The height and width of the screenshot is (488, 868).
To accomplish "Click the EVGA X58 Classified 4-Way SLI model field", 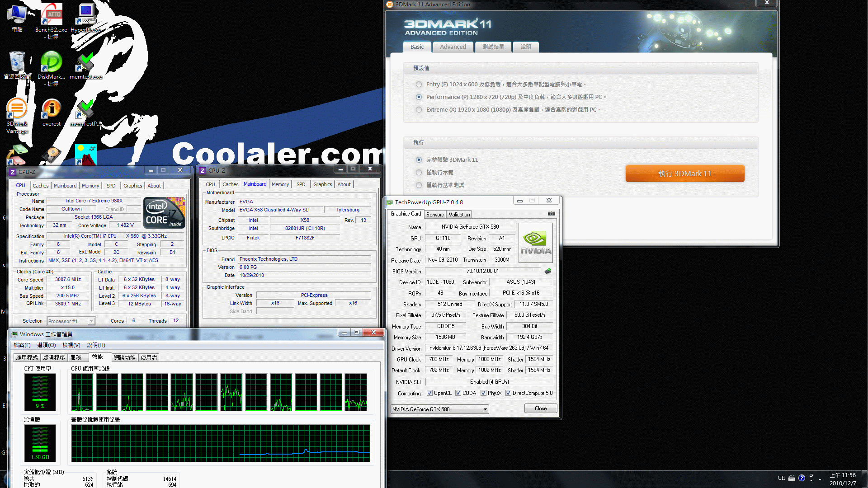I will 280,210.
